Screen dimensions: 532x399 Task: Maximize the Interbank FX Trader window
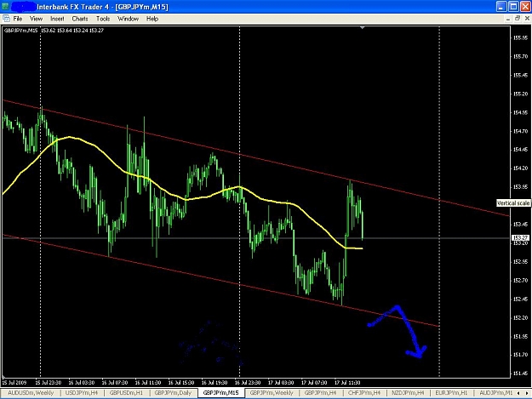[x=513, y=7]
